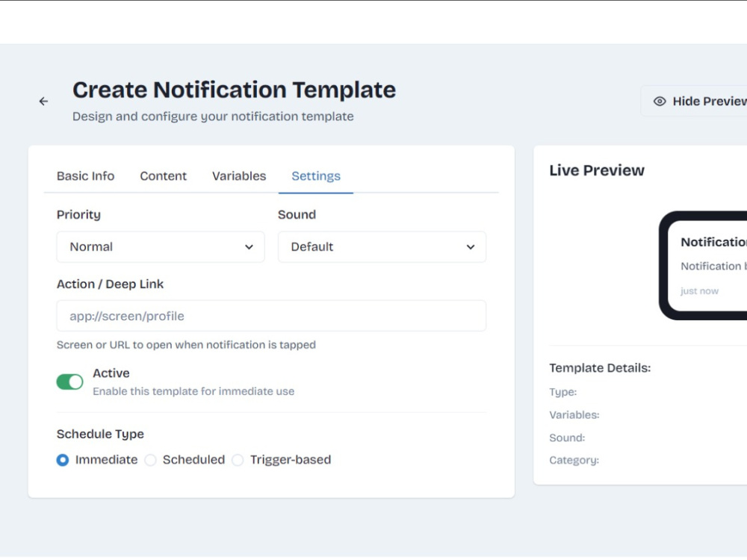The height and width of the screenshot is (560, 747).
Task: Click 'Screen or URL to open when notification is tapped' text
Action: tap(186, 345)
